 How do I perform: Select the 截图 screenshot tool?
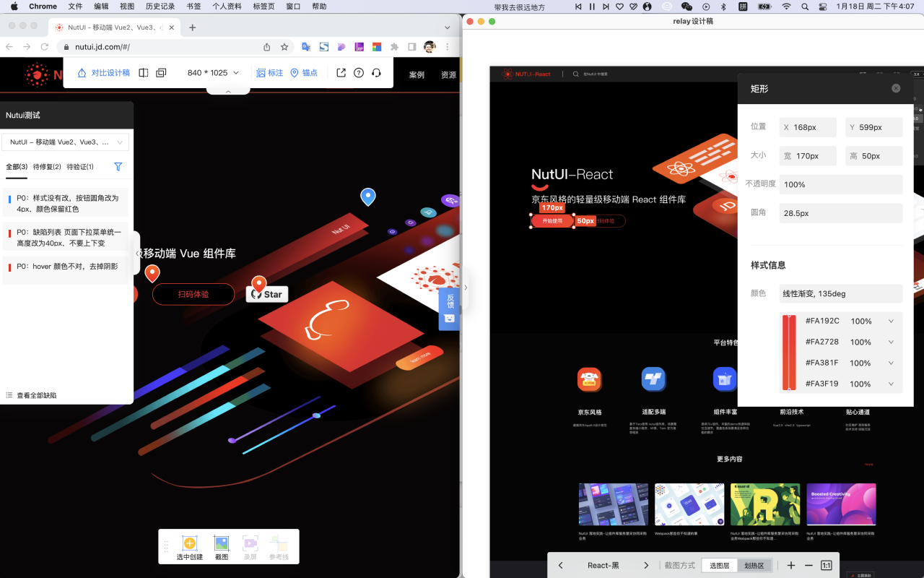[x=222, y=548]
